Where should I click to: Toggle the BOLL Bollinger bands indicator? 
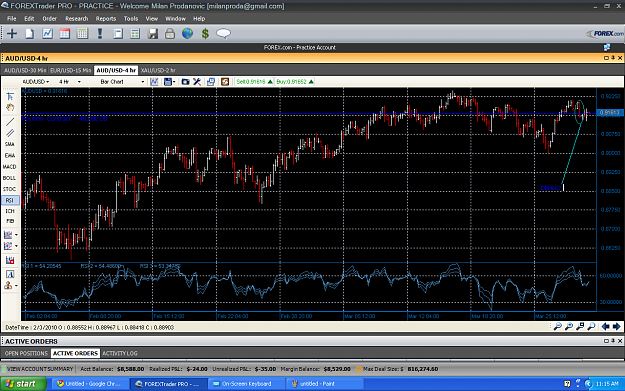click(x=10, y=178)
